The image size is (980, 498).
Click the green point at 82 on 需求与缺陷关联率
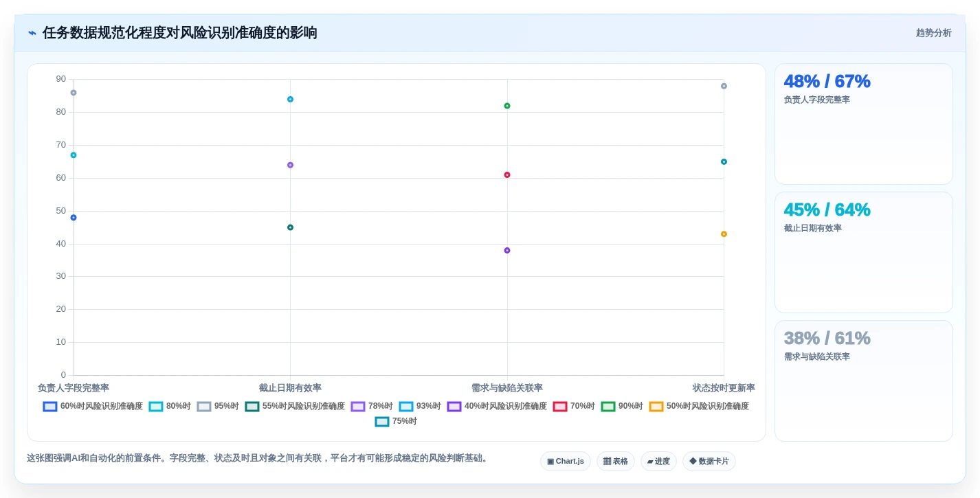tap(507, 106)
